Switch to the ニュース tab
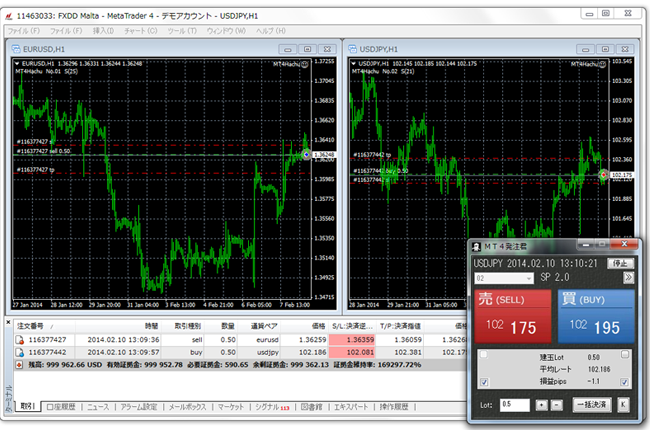Image resolution: width=650 pixels, height=430 pixels. point(98,407)
